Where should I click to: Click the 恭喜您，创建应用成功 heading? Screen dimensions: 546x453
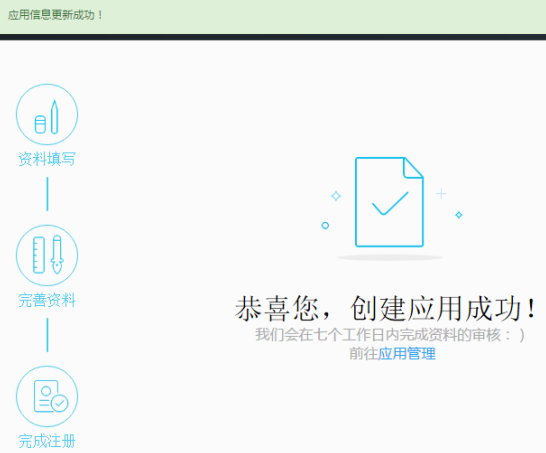386,308
